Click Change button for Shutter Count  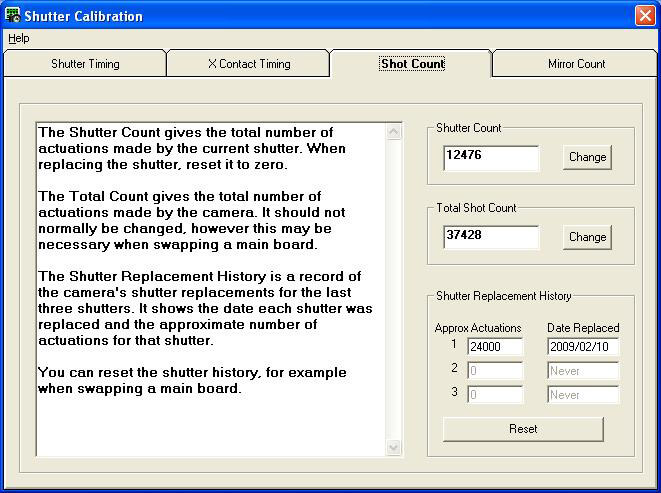587,157
